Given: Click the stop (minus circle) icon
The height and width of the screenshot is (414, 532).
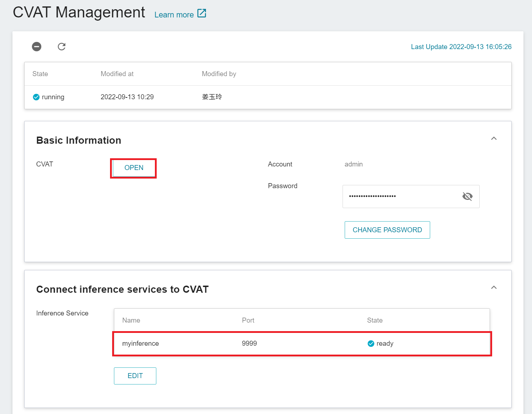Looking at the screenshot, I should point(37,47).
